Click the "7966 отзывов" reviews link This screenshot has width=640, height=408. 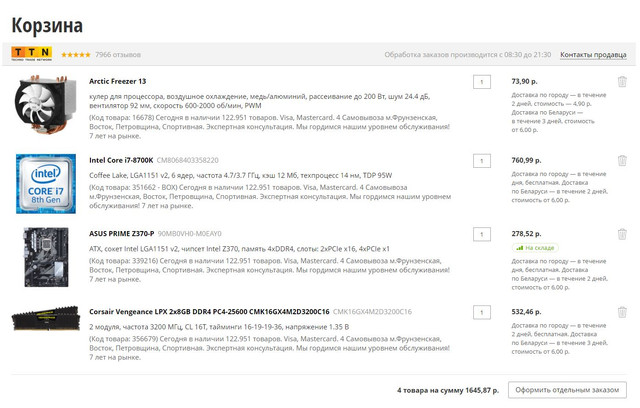(x=118, y=55)
